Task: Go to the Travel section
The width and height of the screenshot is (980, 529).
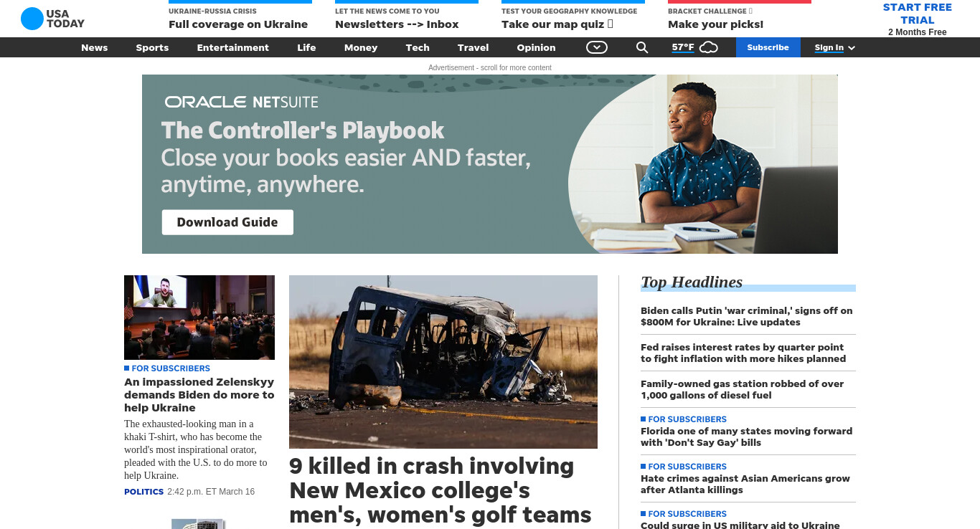Action: (x=473, y=47)
